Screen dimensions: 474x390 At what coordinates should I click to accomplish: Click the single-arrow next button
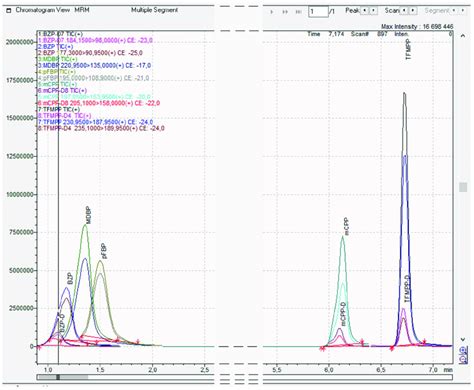[272, 12]
